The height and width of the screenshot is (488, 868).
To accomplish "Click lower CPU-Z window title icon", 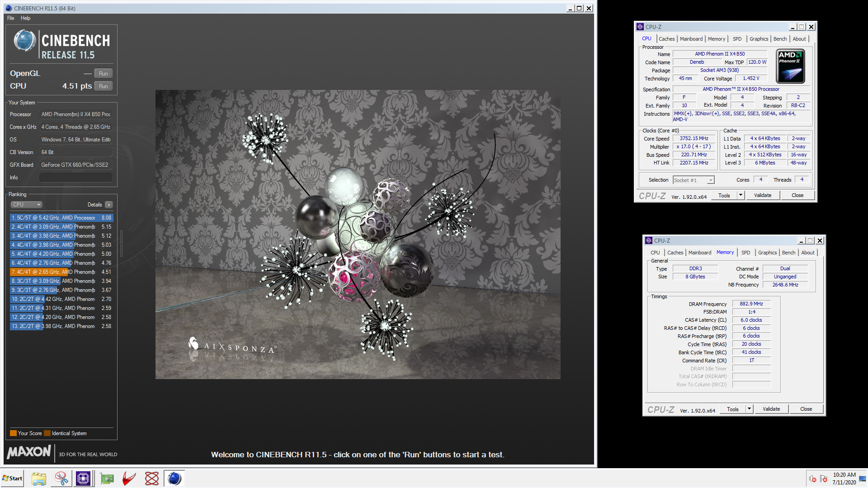I will 649,240.
